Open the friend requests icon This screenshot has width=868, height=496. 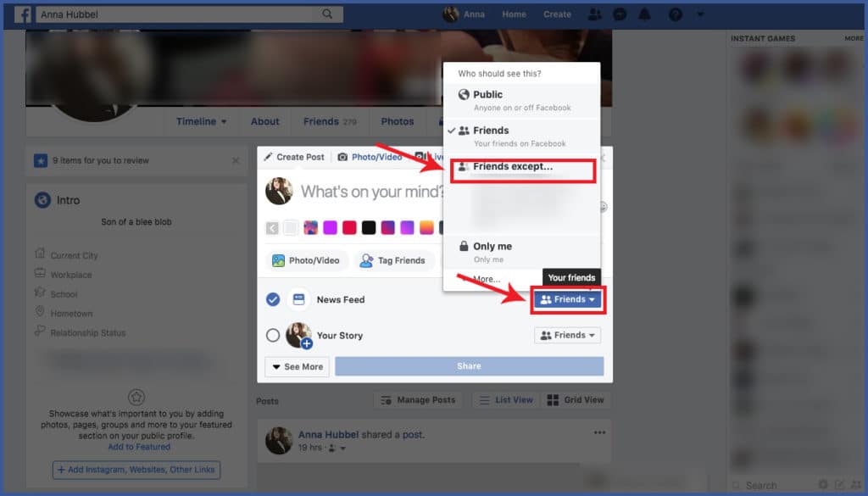click(594, 14)
